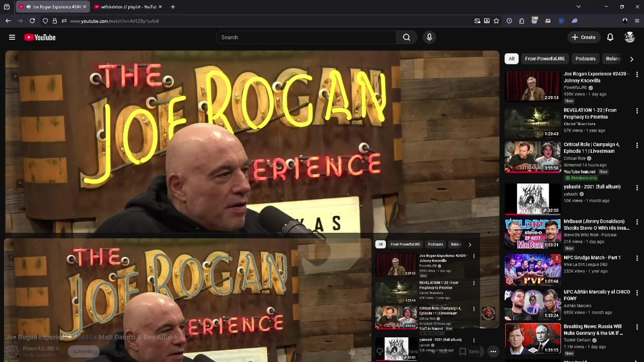644x362 pixels.
Task: Open the Firefox application hamburger menu
Action: click(637, 21)
